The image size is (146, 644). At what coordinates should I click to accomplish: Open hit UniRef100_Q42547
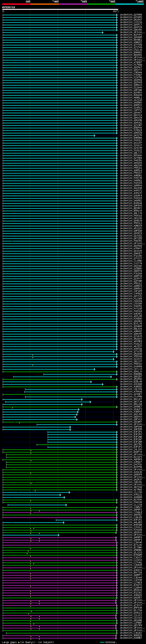click(x=131, y=20)
